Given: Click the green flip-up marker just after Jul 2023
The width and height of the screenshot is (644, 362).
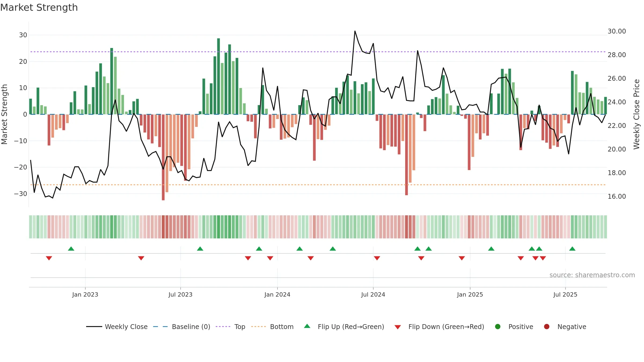Looking at the screenshot, I should pyautogui.click(x=200, y=249).
